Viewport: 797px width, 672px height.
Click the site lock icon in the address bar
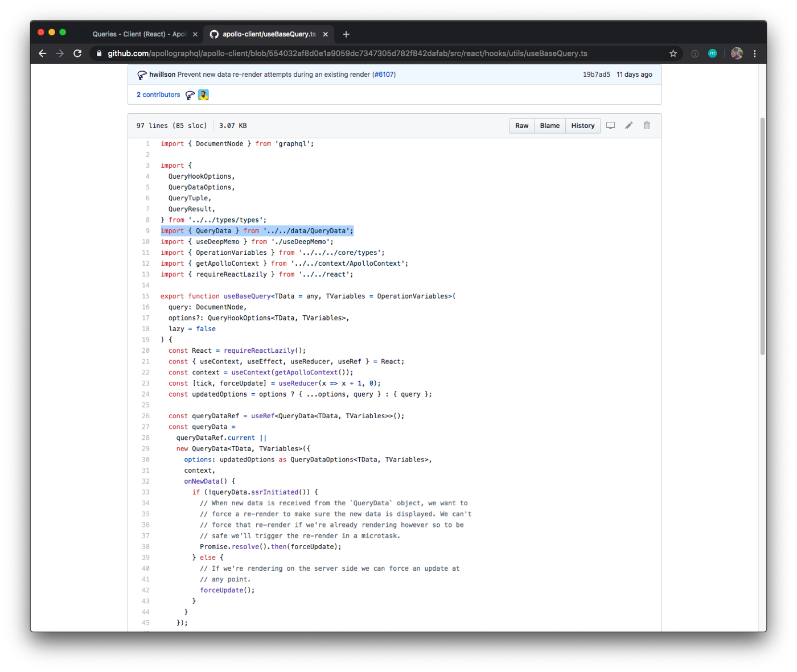[x=99, y=53]
